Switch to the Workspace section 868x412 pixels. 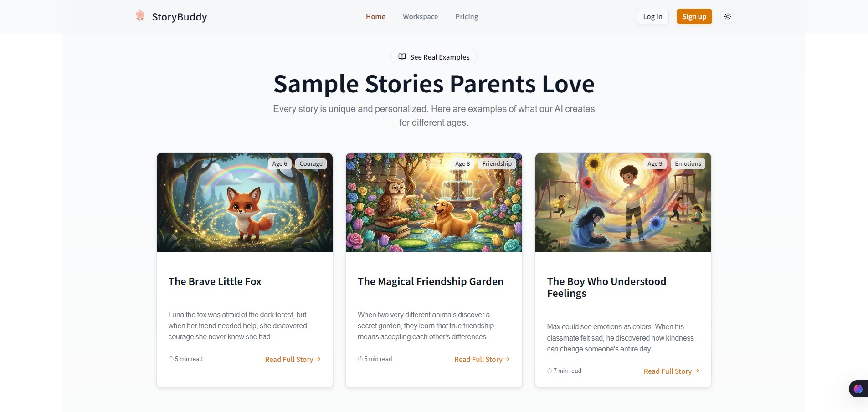click(x=420, y=16)
